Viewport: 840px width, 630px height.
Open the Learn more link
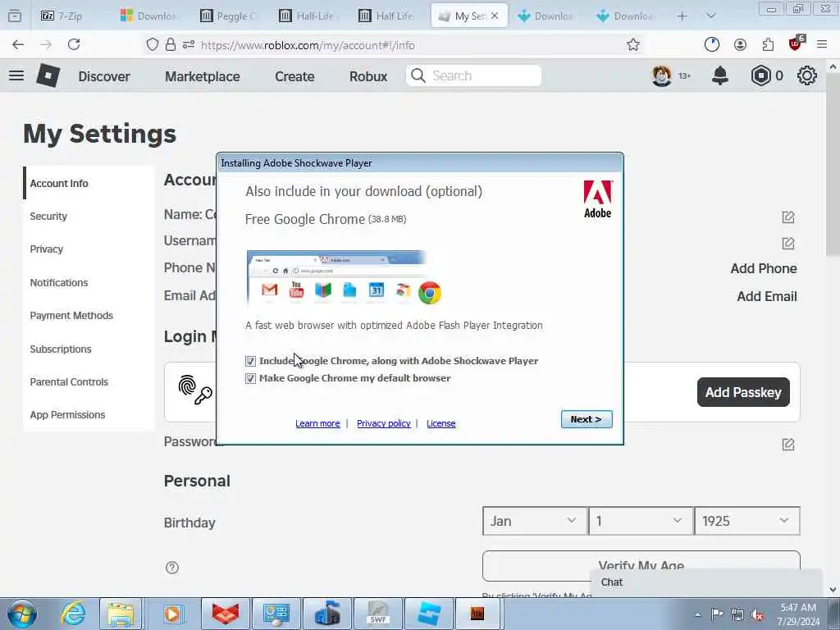317,423
